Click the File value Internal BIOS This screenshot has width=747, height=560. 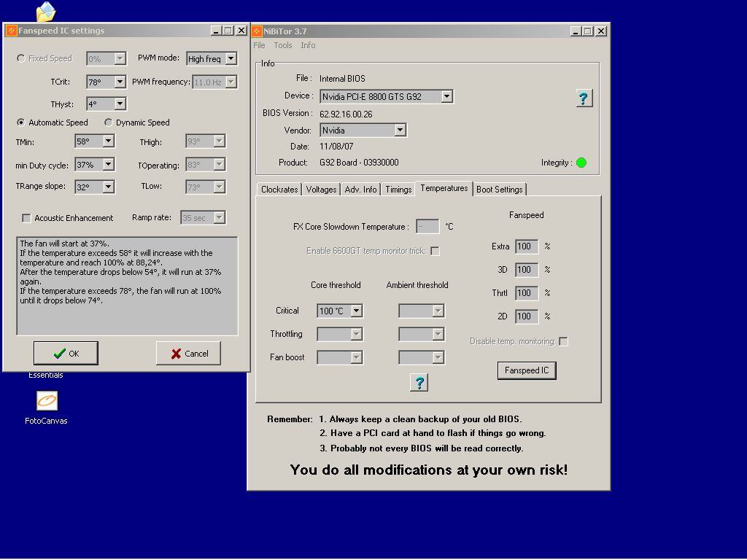pos(342,79)
